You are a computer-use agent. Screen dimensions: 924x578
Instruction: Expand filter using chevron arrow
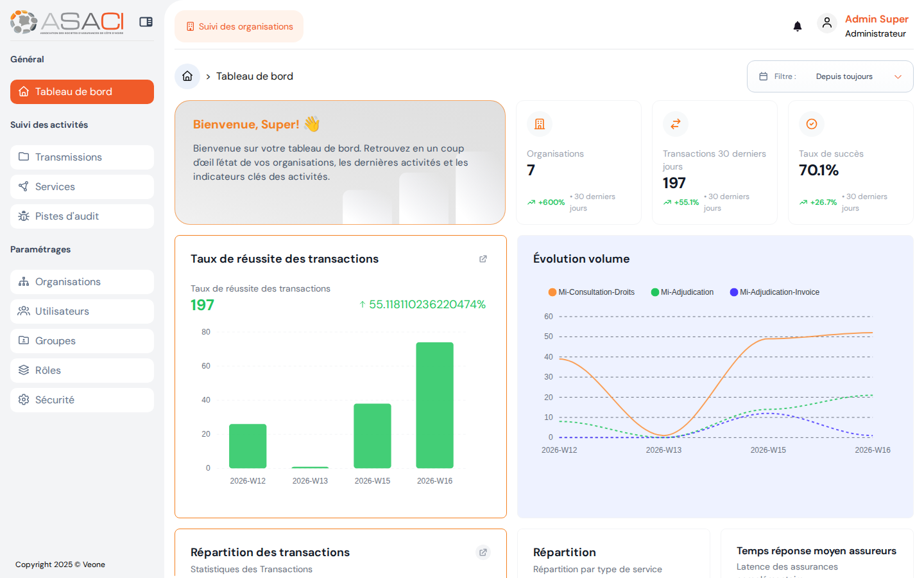(x=898, y=76)
